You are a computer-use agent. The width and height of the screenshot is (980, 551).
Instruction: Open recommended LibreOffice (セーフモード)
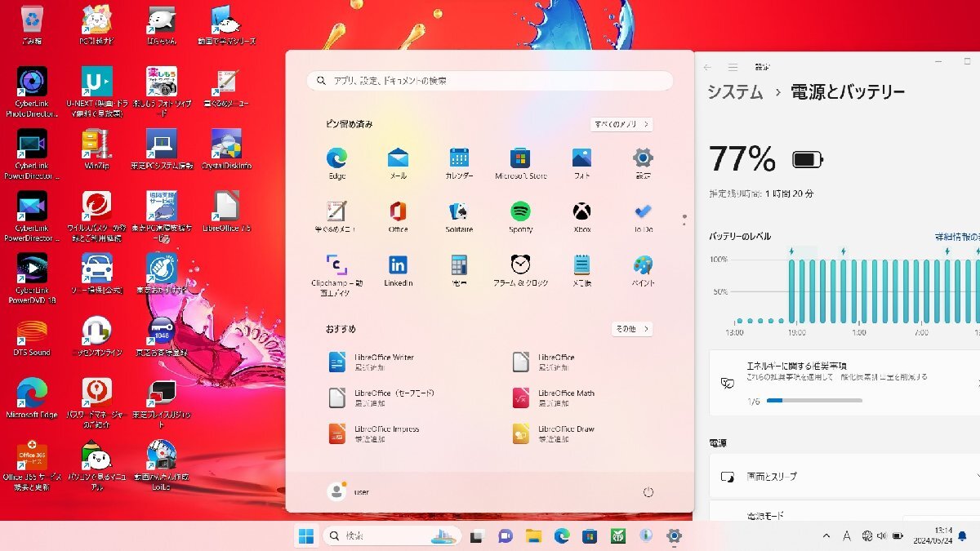[x=382, y=398]
